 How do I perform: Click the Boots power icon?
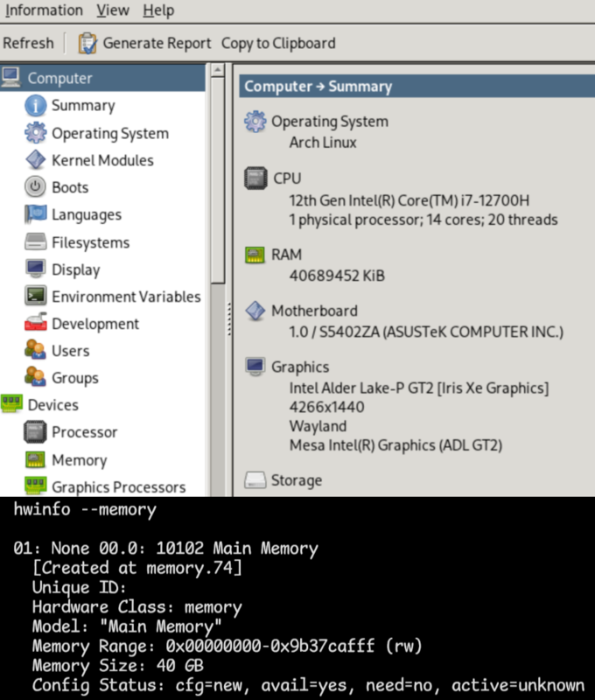tap(35, 187)
